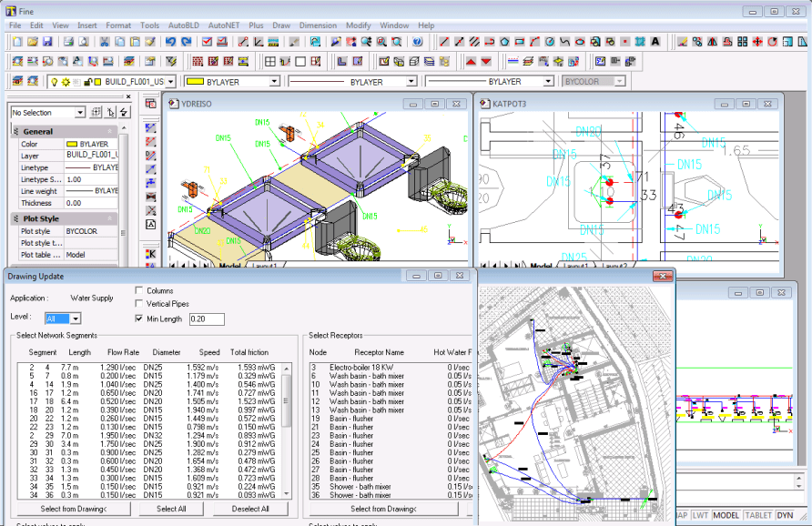This screenshot has height=526, width=812.
Task: Click the red up-arrow level icon
Action: (x=471, y=61)
